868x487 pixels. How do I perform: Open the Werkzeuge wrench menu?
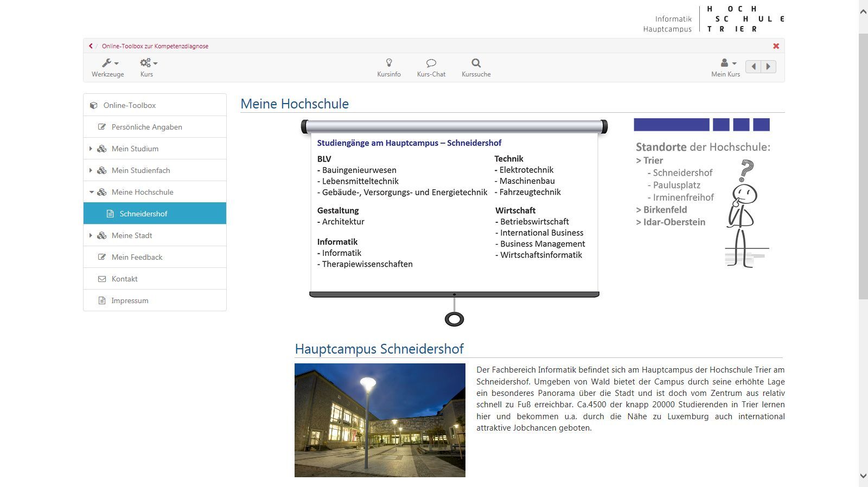(x=107, y=68)
